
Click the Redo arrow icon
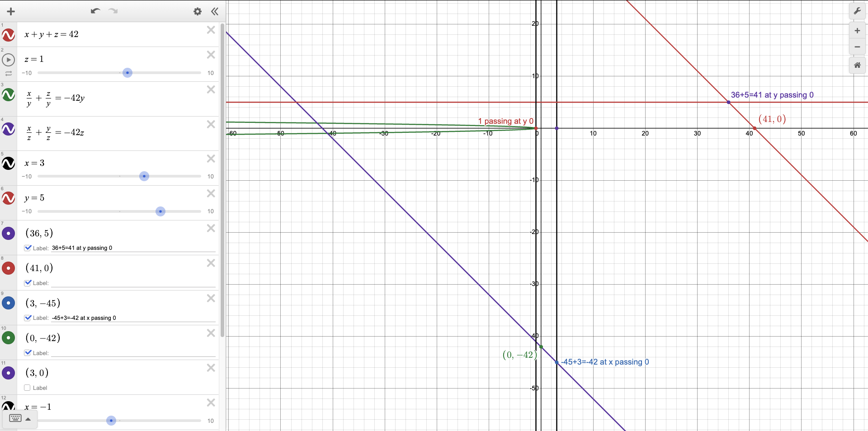[x=113, y=11]
